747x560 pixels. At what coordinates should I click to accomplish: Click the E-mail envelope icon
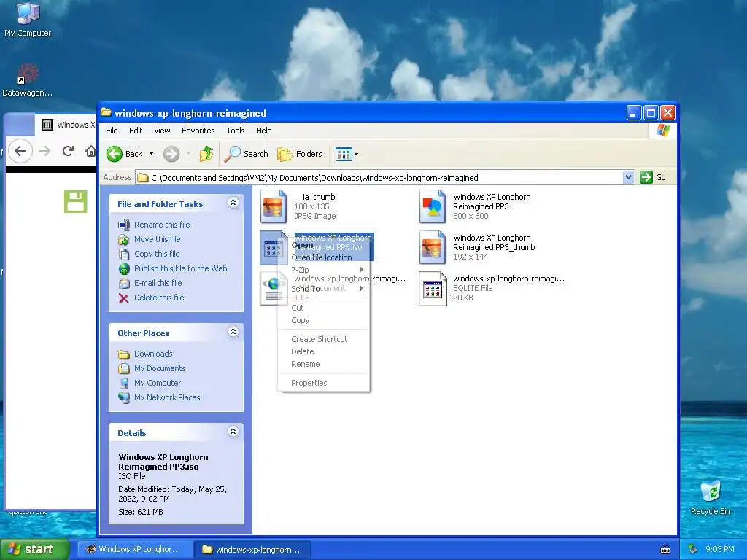point(124,284)
